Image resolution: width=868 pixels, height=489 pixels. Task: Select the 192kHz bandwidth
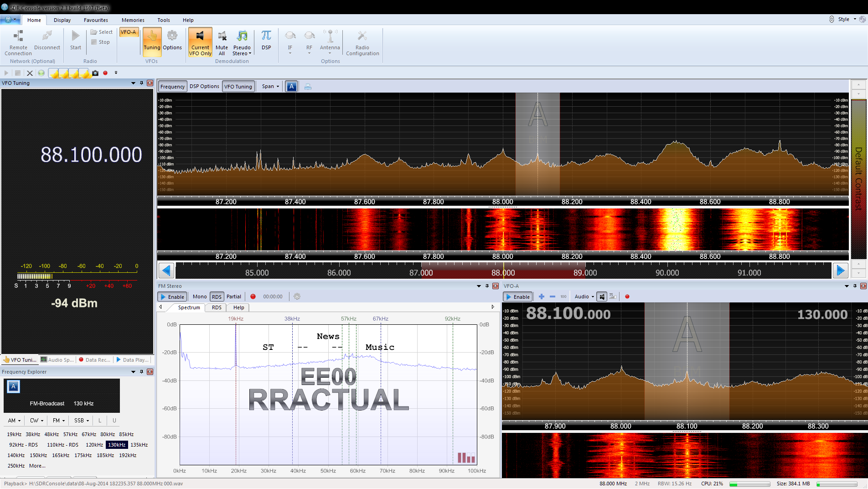click(x=128, y=455)
